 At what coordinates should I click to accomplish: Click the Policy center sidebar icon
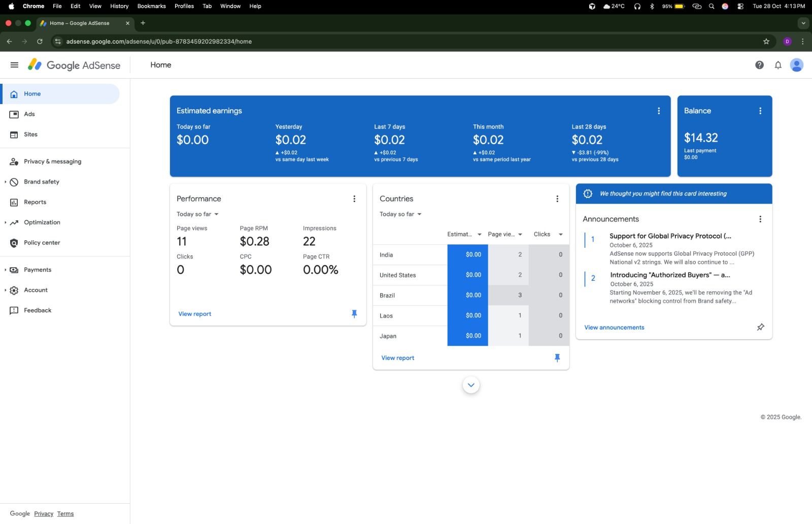[14, 243]
